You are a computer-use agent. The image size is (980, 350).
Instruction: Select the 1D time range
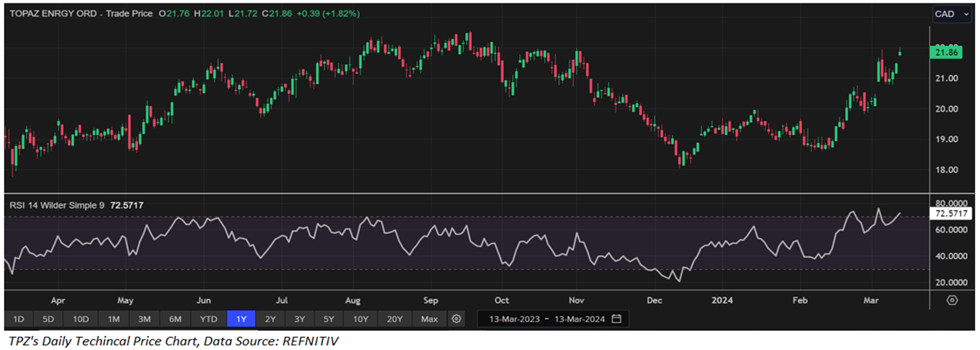pyautogui.click(x=19, y=318)
